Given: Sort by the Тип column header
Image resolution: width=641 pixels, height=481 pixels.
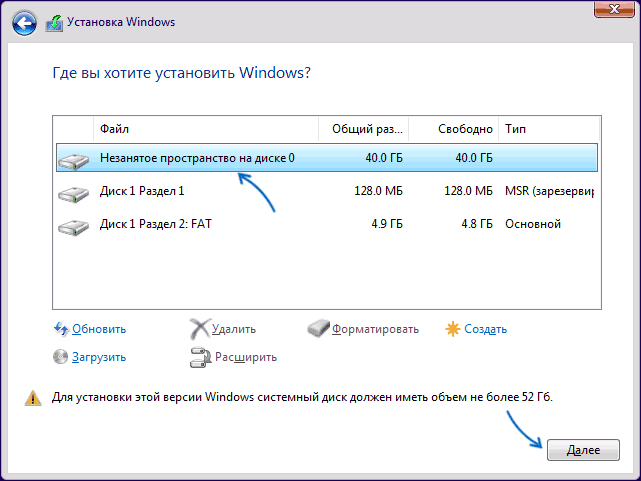Looking at the screenshot, I should pos(549,129).
